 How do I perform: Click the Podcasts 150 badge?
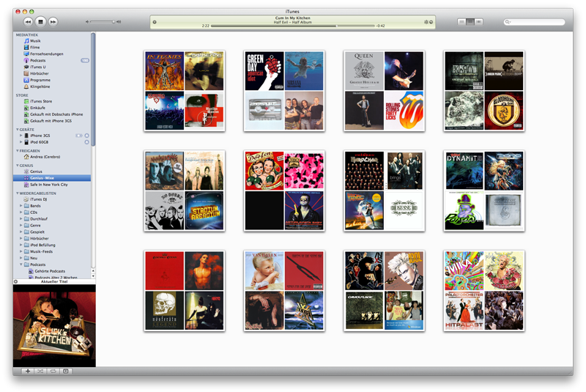85,61
